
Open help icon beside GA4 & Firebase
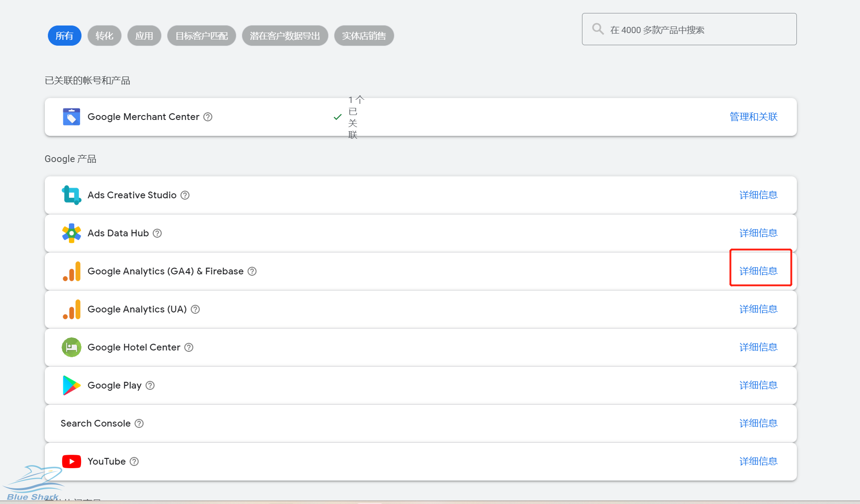pos(252,271)
